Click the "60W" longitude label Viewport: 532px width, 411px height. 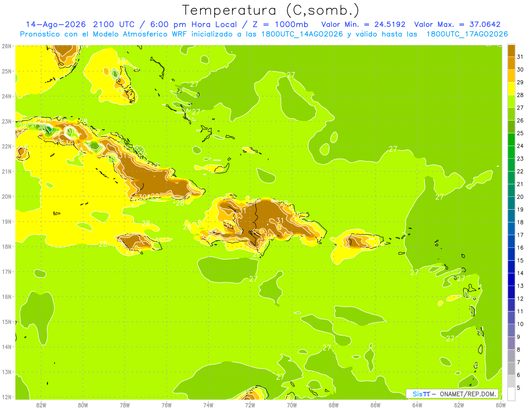pyautogui.click(x=501, y=405)
